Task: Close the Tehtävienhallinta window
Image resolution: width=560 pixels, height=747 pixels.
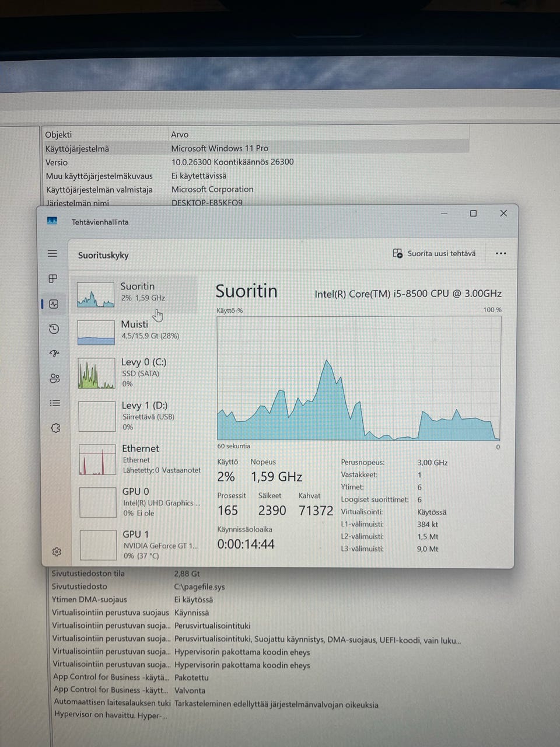Action: click(x=503, y=213)
